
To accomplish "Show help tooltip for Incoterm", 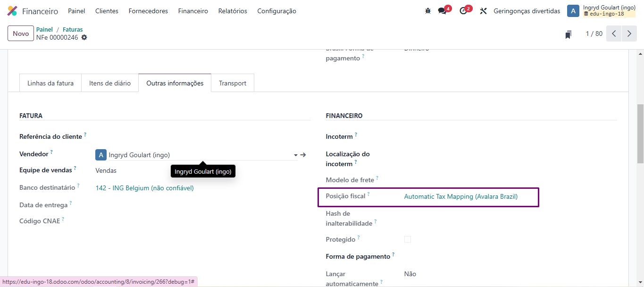I will (x=356, y=135).
